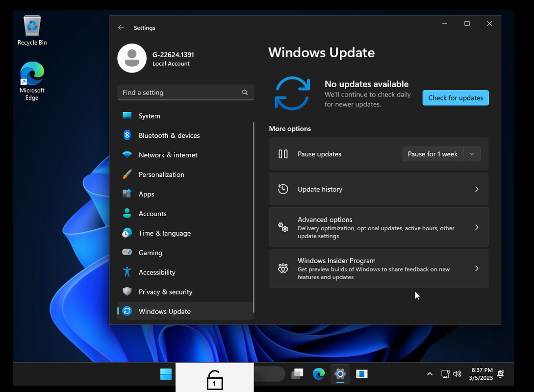
Task: Open Network & internet settings
Action: 185,155
